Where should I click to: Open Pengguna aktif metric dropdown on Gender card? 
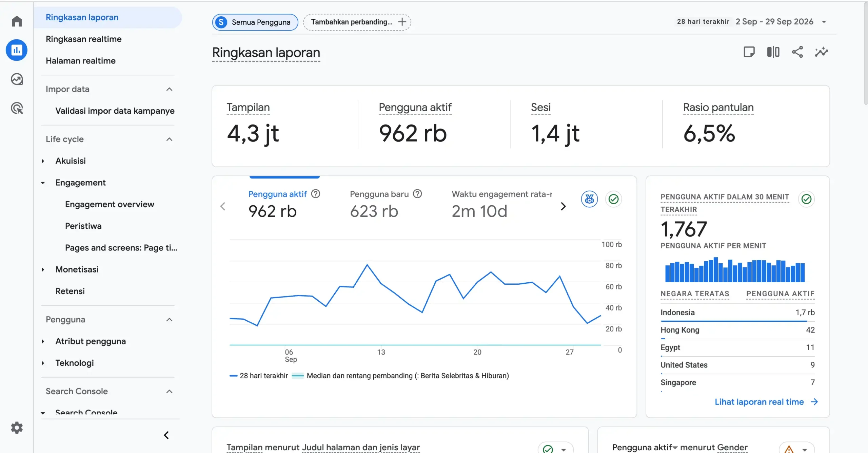tap(675, 448)
